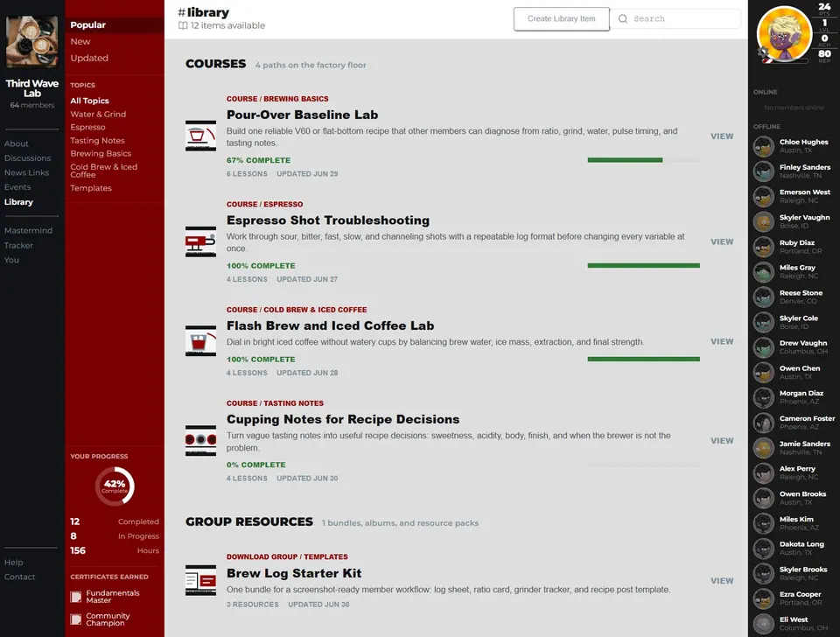Filter by Brewing Basics topic

click(101, 153)
